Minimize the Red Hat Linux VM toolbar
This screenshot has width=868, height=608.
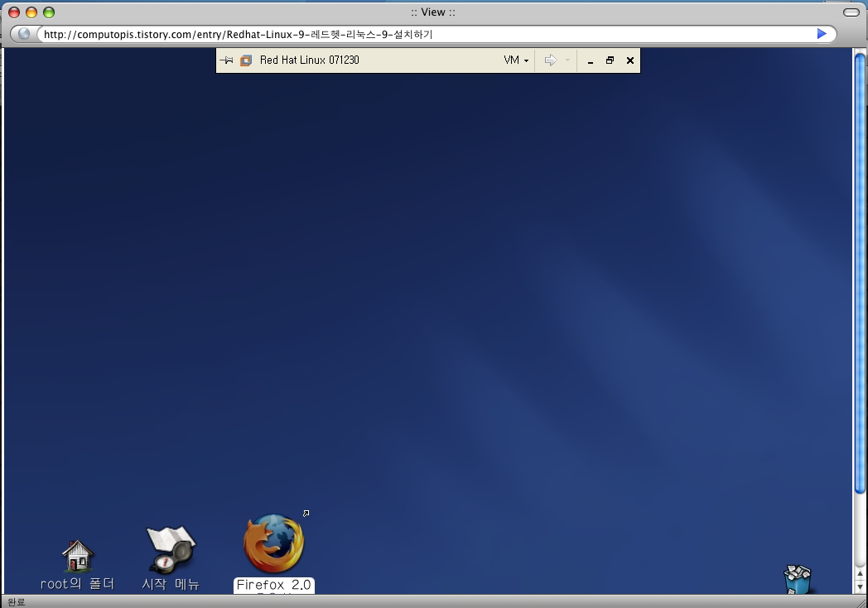tap(591, 60)
